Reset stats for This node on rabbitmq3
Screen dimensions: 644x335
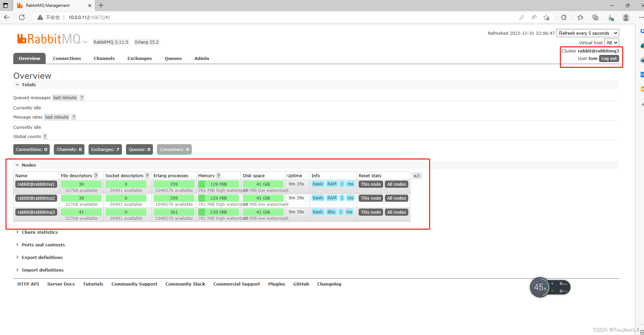tap(371, 212)
